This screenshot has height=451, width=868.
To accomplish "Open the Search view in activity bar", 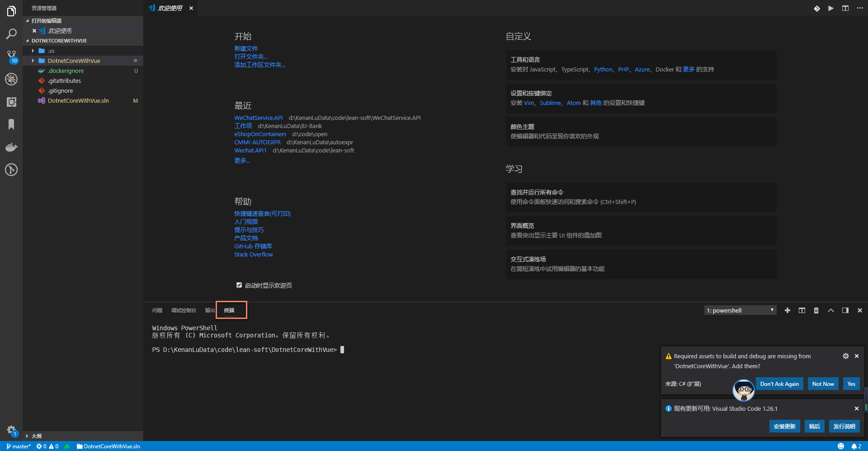I will tap(11, 34).
